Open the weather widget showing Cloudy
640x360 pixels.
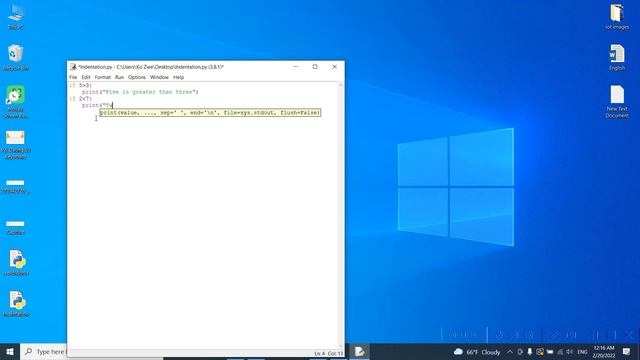click(477, 352)
